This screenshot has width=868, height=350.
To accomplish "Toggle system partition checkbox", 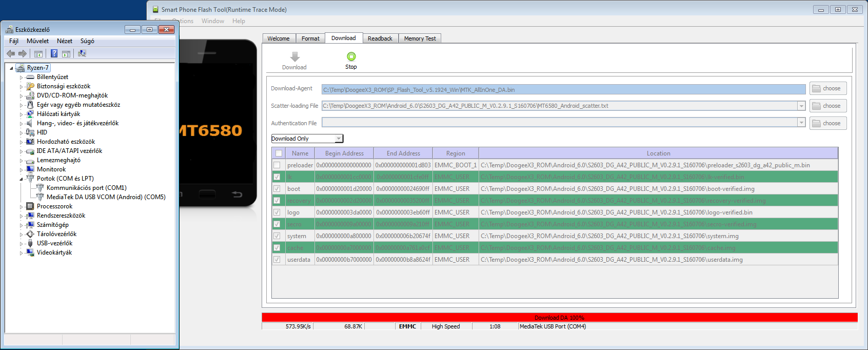I will (x=277, y=236).
